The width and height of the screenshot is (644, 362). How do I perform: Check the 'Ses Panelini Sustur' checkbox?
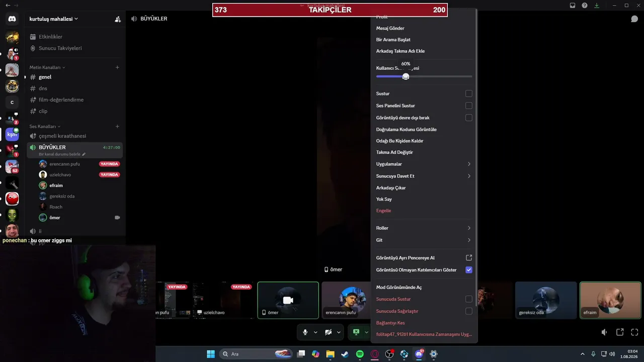(469, 106)
